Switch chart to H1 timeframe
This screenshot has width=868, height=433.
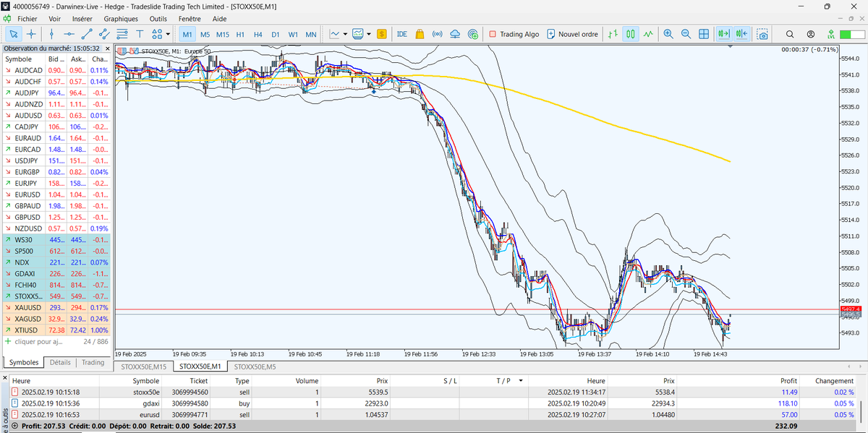click(x=240, y=34)
